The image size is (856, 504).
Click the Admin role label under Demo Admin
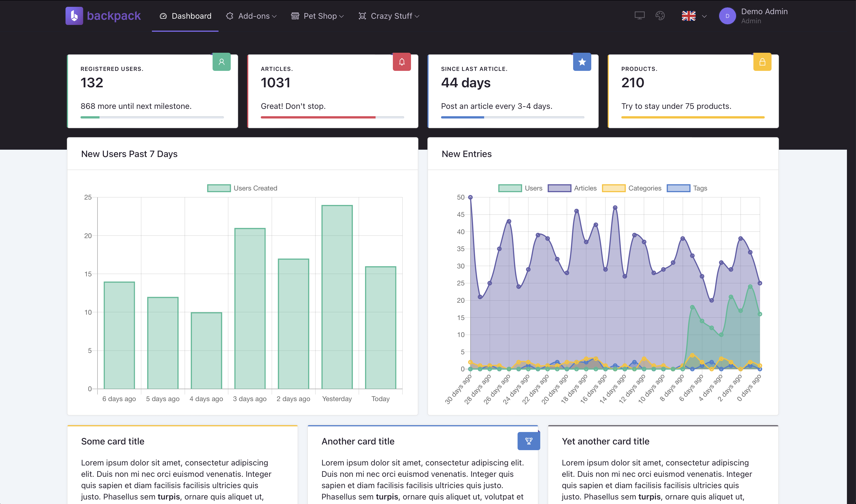pos(751,21)
